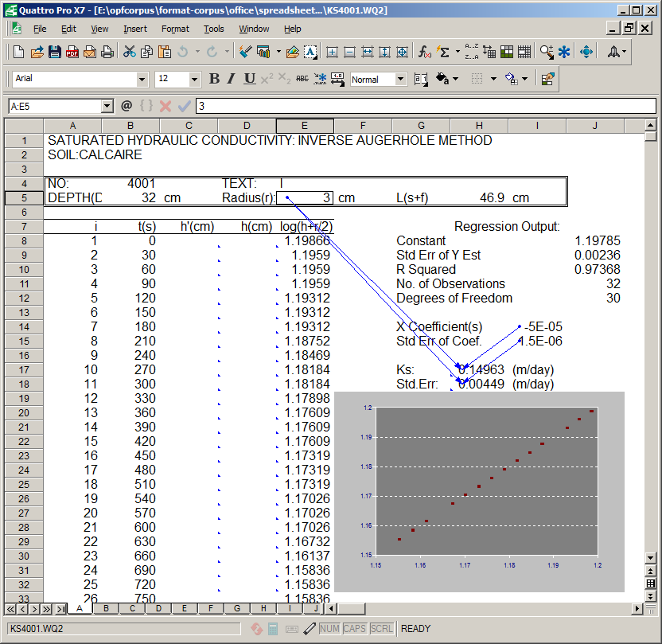662x644 pixels.
Task: Toggle bold formatting on selected cell
Action: coord(213,79)
